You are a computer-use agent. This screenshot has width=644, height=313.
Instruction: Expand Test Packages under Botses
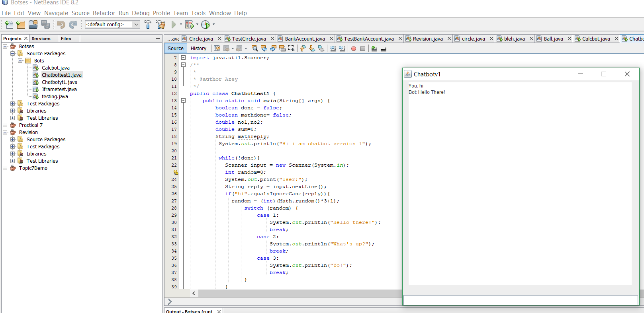[x=13, y=104]
